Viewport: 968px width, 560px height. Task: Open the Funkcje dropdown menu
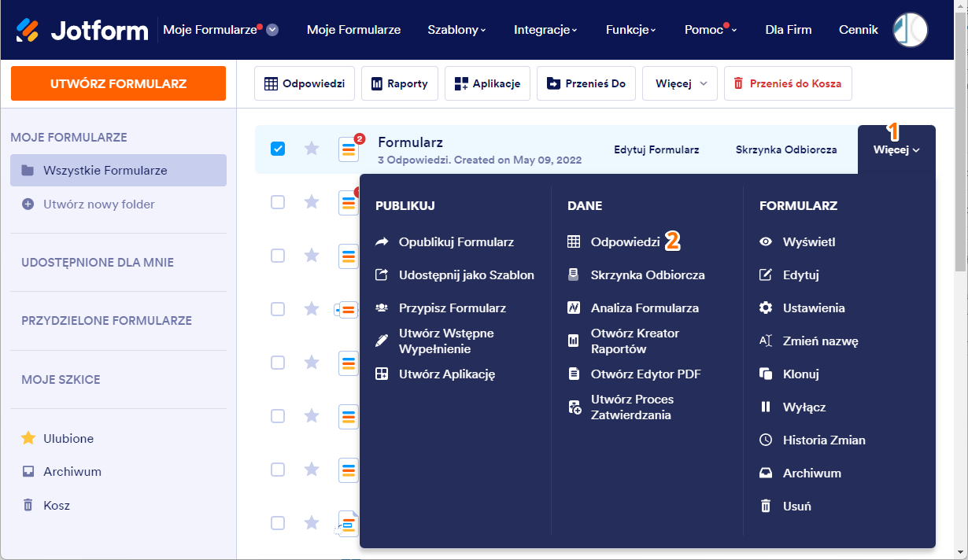(x=631, y=30)
